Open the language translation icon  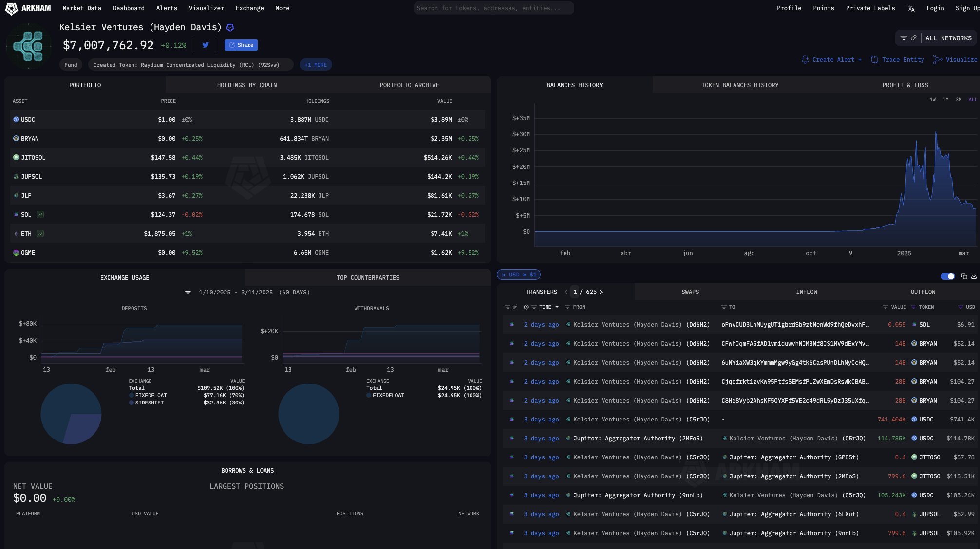[x=911, y=8]
